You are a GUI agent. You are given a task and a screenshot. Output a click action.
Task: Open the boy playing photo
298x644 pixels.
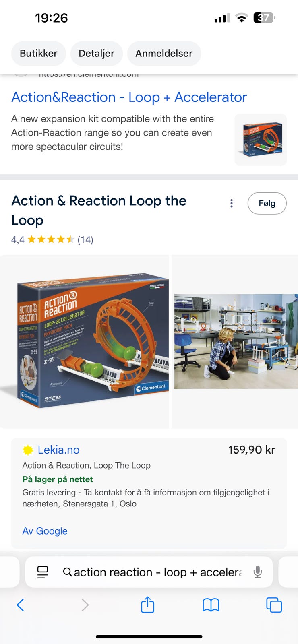click(236, 341)
